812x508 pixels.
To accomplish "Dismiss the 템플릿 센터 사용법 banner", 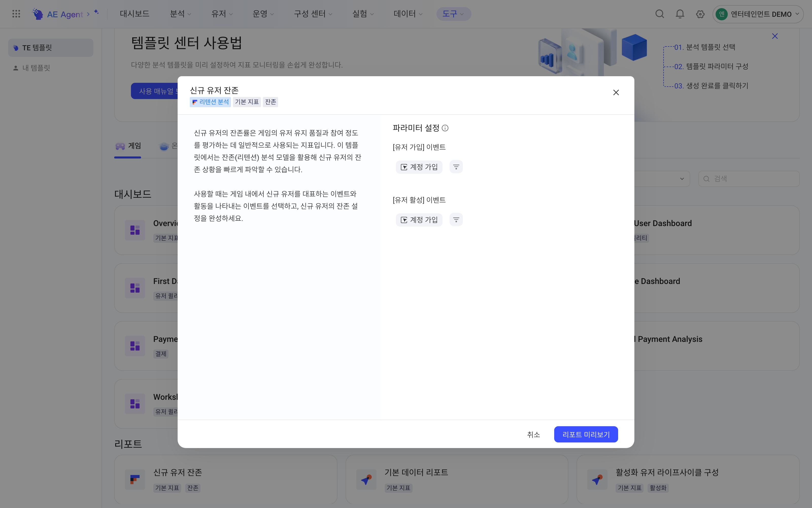I will tap(775, 36).
